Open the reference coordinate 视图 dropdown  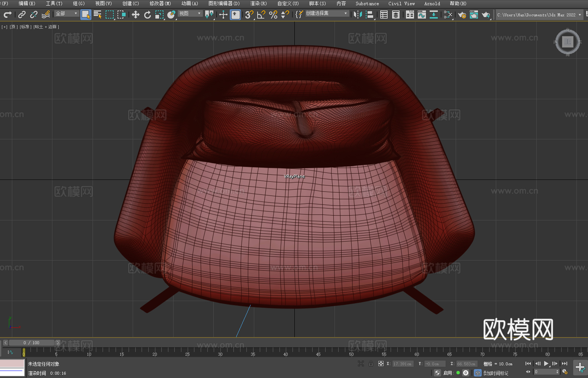(x=190, y=13)
